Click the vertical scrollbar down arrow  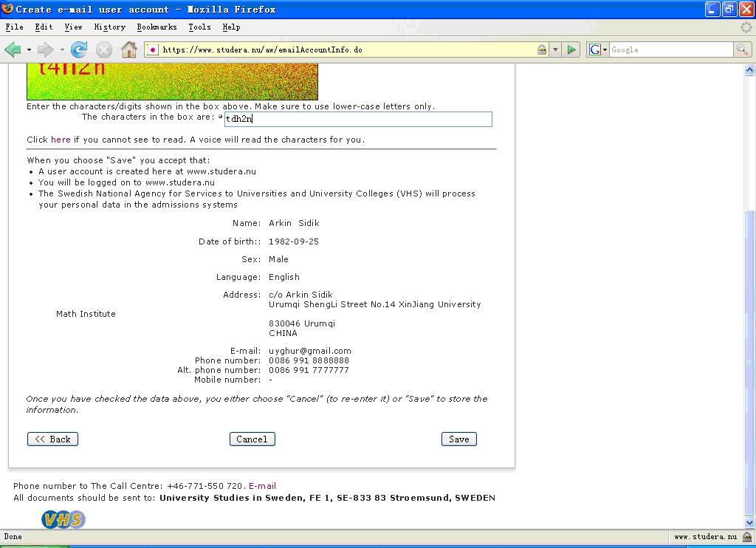tap(750, 522)
